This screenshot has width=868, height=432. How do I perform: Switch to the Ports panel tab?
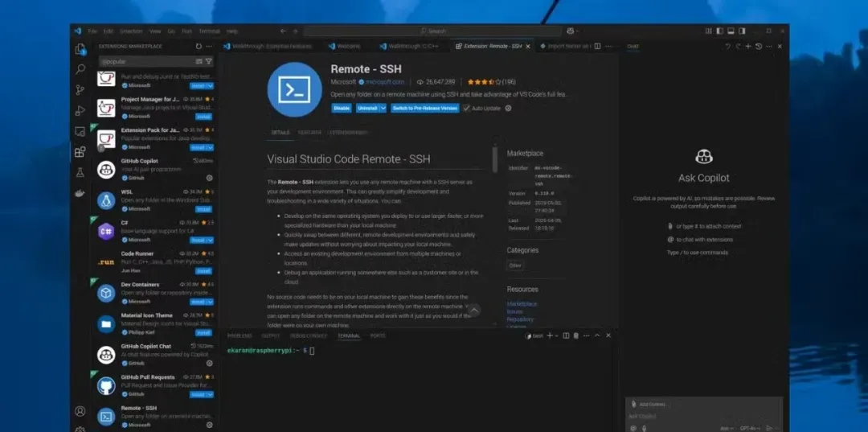(x=378, y=336)
